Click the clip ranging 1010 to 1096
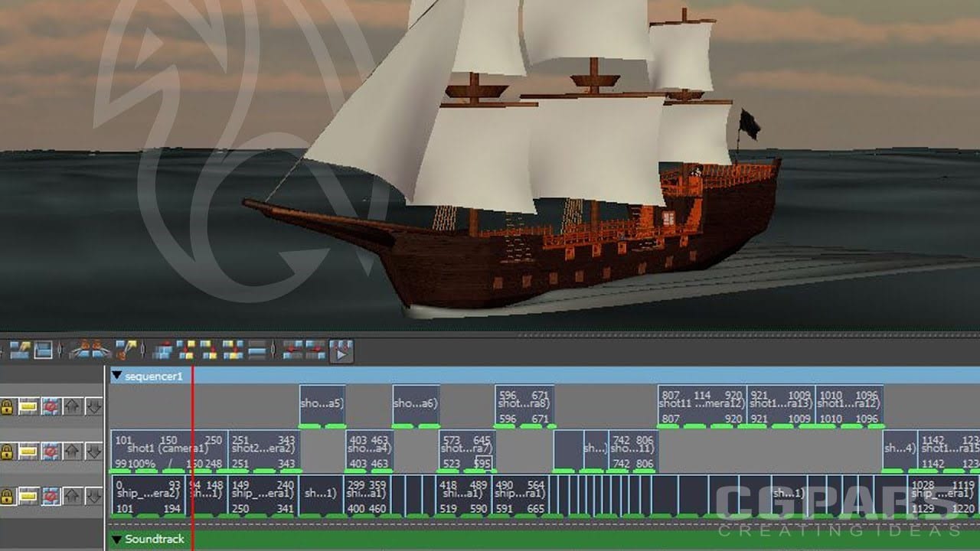Viewport: 980px width, 551px height. pos(848,404)
